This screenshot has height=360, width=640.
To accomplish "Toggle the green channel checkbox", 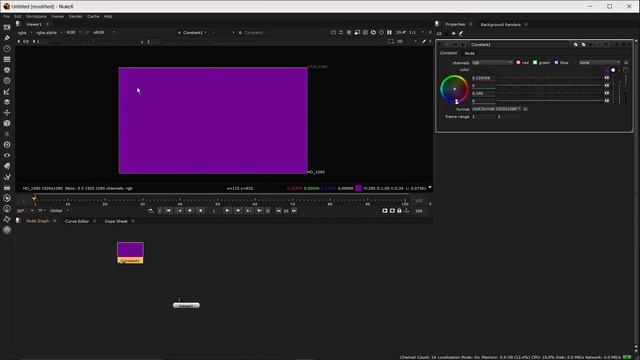I will [535, 62].
